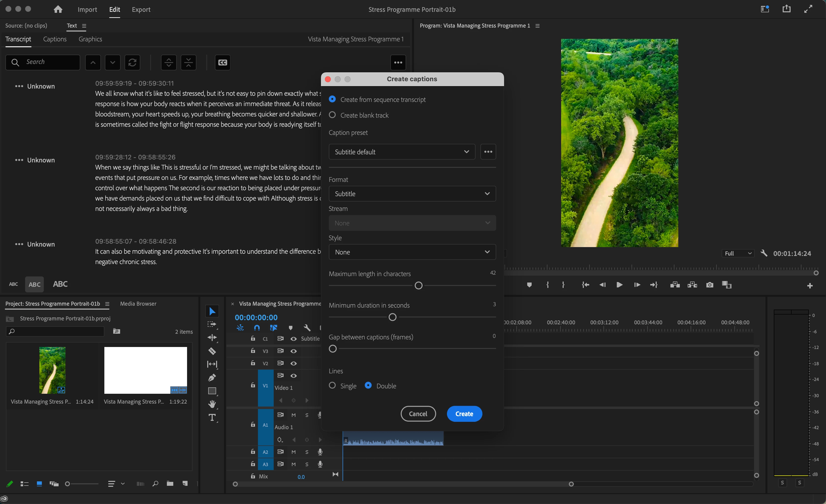Screen dimensions: 826x504
Task: Select the Pen tool
Action: pos(212,378)
